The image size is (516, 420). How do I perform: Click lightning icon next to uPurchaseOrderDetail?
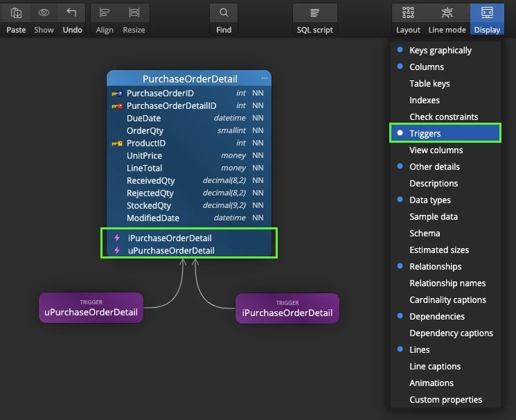point(117,250)
